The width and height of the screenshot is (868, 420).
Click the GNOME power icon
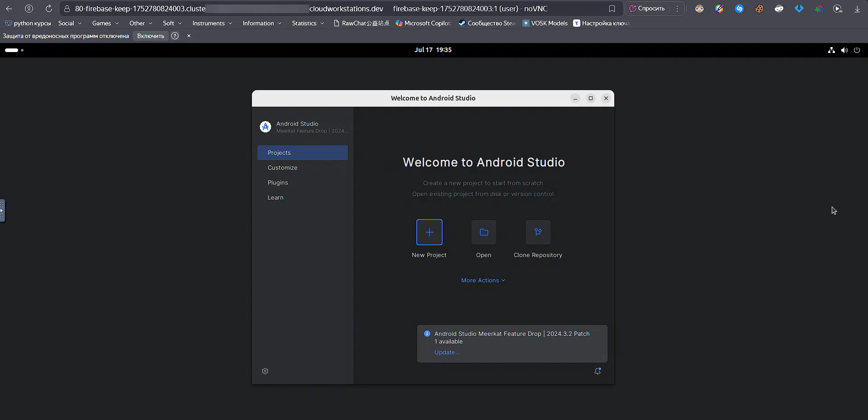pyautogui.click(x=857, y=50)
